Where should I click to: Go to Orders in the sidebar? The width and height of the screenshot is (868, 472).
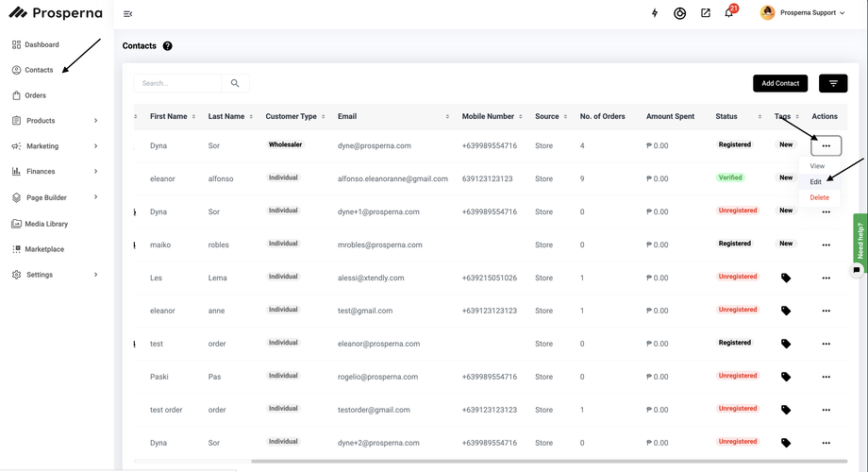[x=35, y=95]
